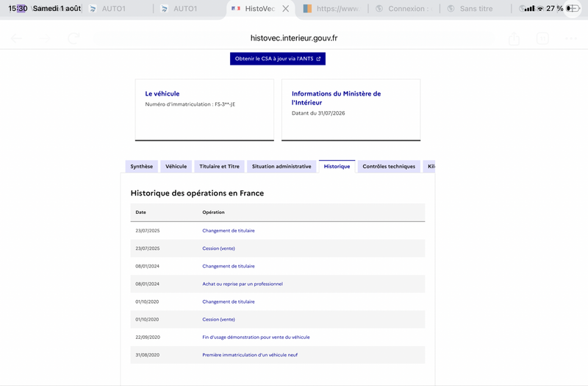Select the Historique tab
588x386 pixels.
click(337, 166)
